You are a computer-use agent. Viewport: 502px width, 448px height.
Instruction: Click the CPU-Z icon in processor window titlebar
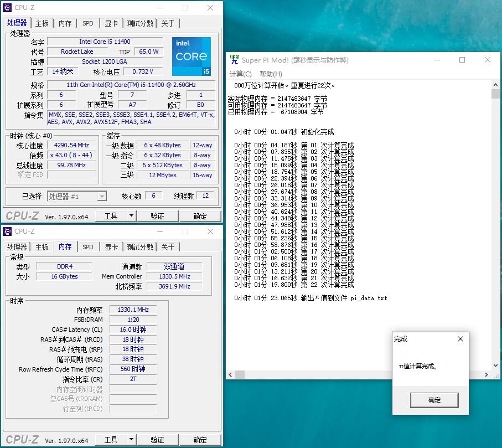click(x=7, y=8)
